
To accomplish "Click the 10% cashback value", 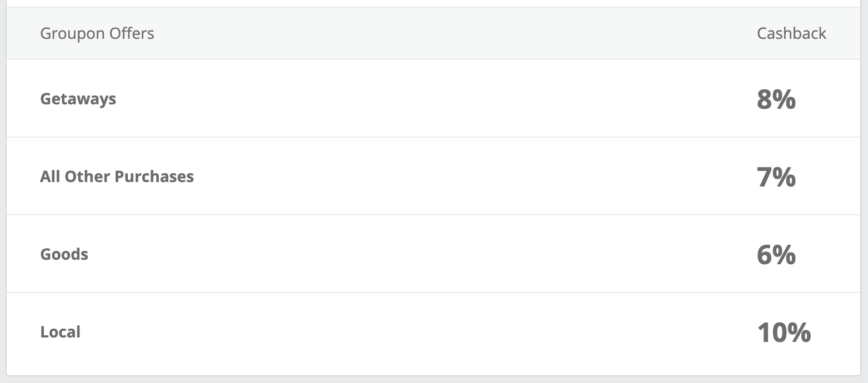I will point(784,332).
